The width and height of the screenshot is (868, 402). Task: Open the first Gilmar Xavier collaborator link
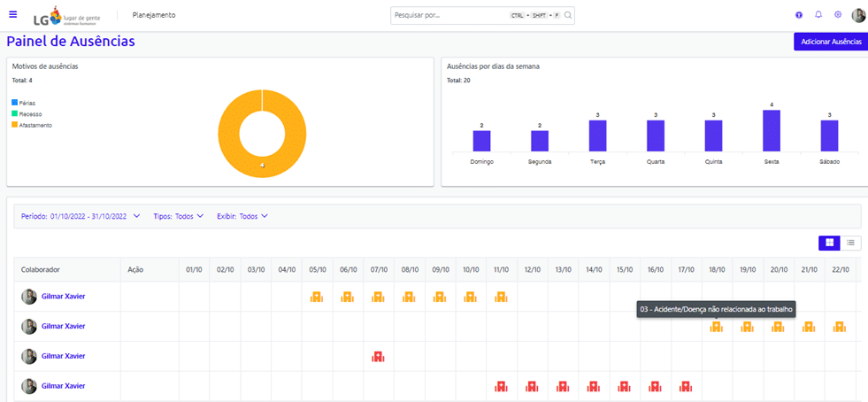(x=63, y=297)
